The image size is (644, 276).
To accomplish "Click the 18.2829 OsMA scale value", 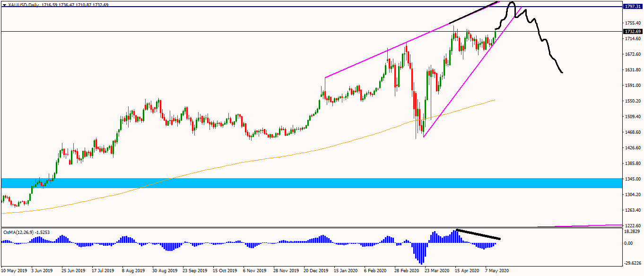I will pos(633,232).
